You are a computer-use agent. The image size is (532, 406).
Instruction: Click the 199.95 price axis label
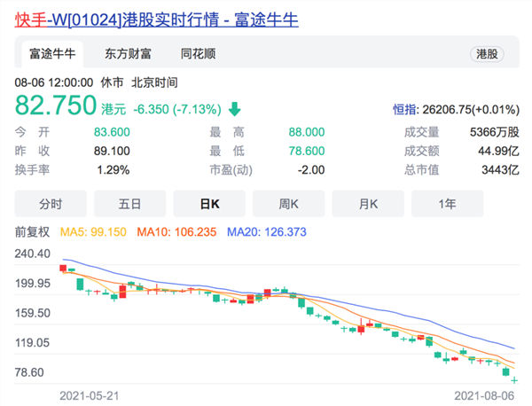[x=33, y=283]
